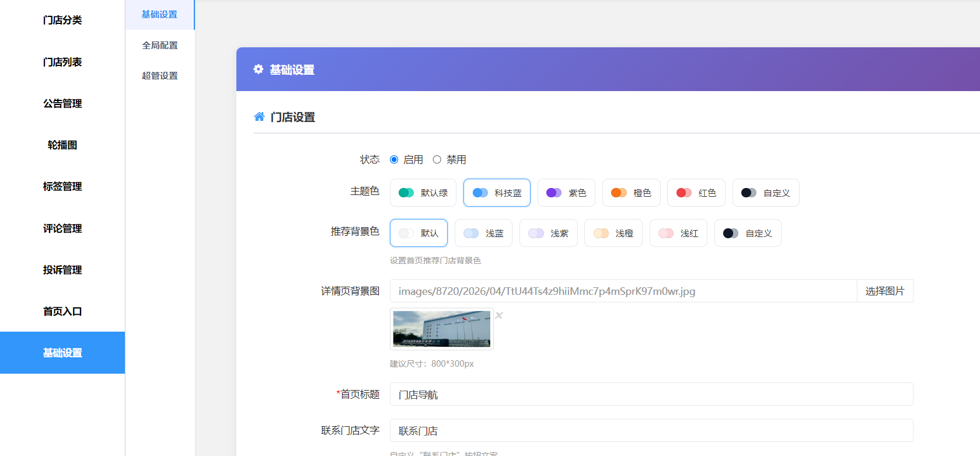The height and width of the screenshot is (456, 980).
Task: Switch to the 超管设置 sub-tab
Action: [x=160, y=75]
